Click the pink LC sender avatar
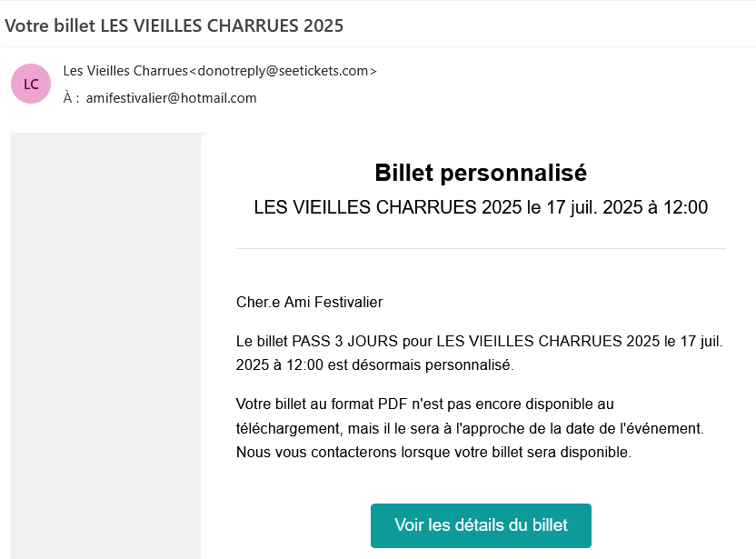The width and height of the screenshot is (756, 559). pyautogui.click(x=31, y=84)
